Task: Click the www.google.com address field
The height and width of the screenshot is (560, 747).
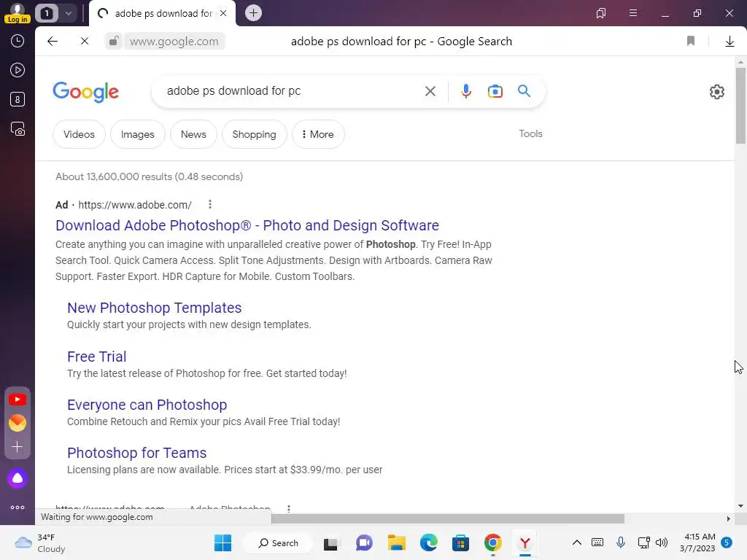Action: pyautogui.click(x=174, y=42)
